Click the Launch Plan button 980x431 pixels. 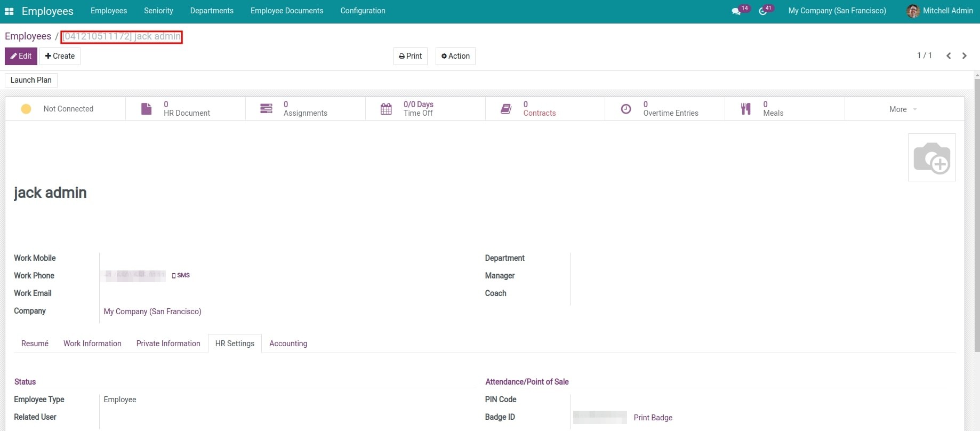31,80
